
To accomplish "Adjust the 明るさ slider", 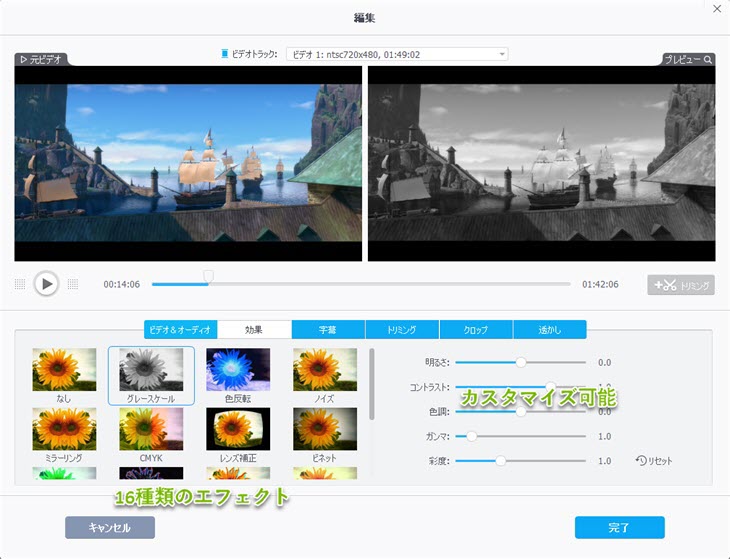I will tap(520, 362).
